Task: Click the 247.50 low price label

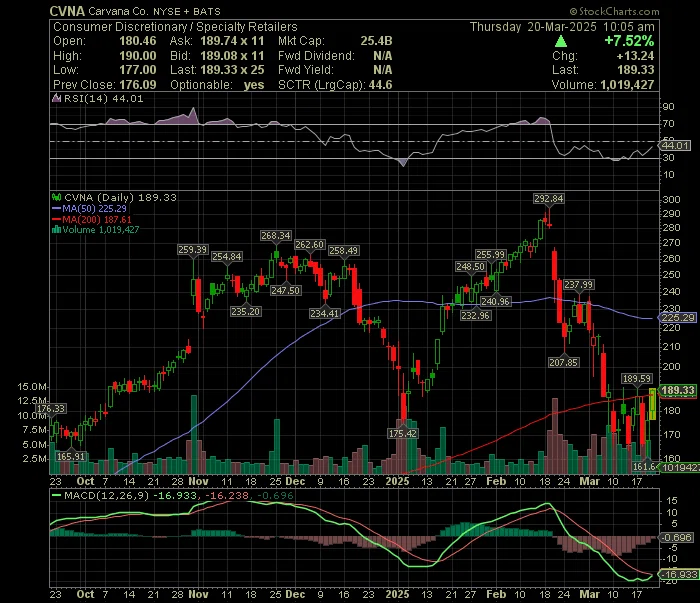Action: (x=286, y=291)
